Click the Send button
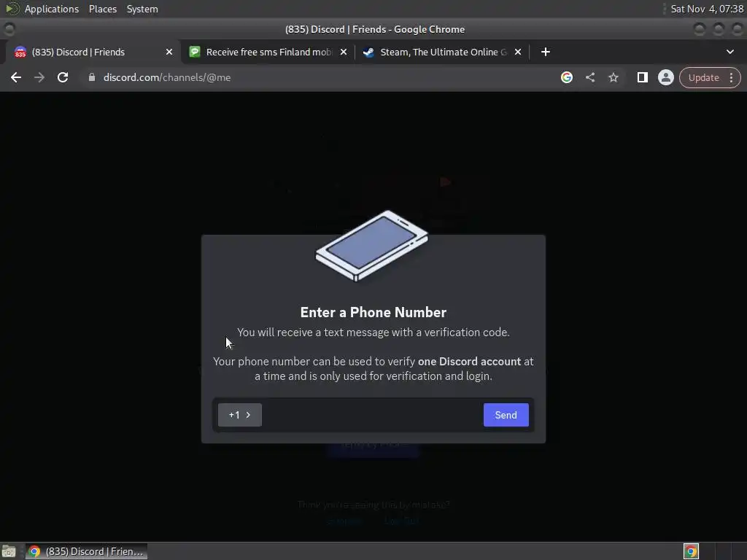The image size is (747, 560). [x=506, y=415]
